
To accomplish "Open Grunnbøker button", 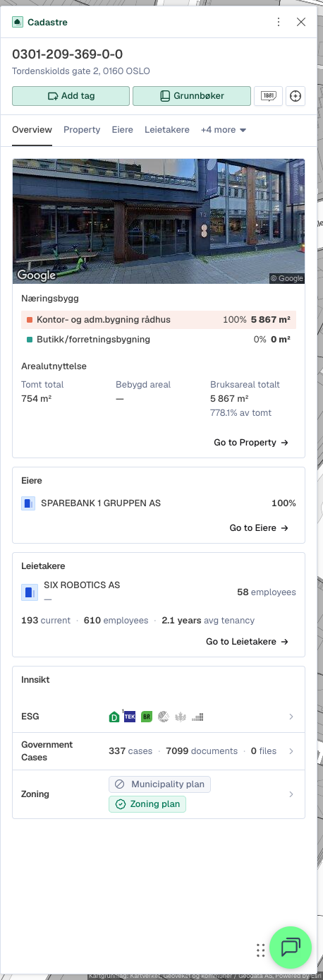I will (x=192, y=96).
